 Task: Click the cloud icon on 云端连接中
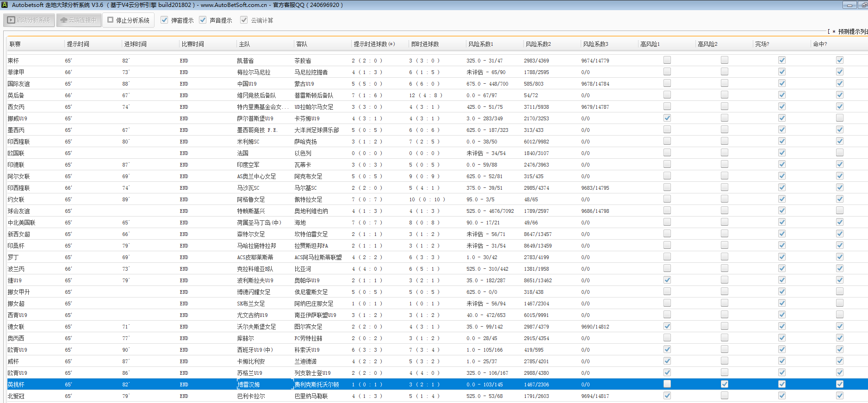(x=64, y=20)
